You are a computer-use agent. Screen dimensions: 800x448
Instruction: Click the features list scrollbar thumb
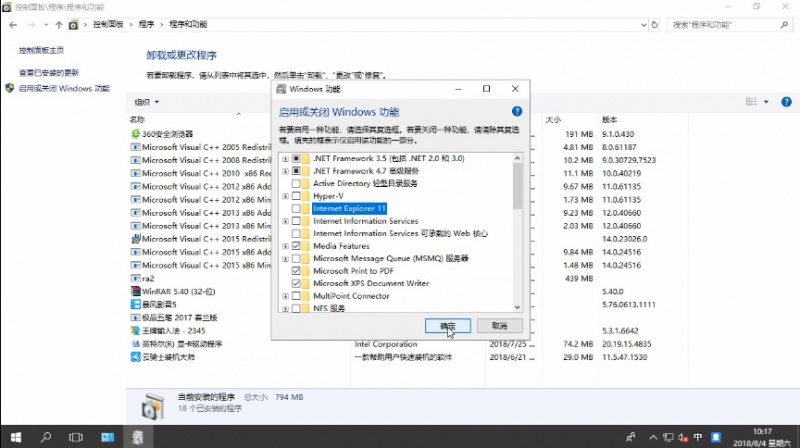coord(517,186)
